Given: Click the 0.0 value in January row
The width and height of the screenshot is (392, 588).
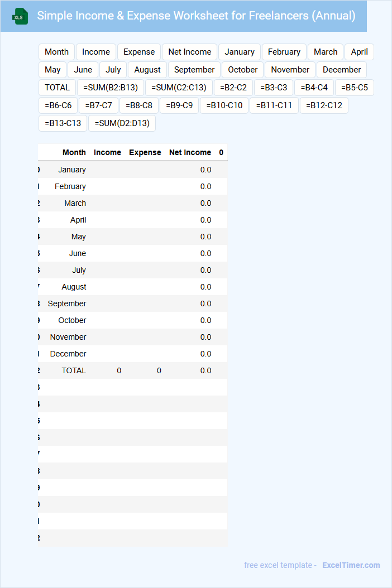Looking at the screenshot, I should (x=205, y=170).
